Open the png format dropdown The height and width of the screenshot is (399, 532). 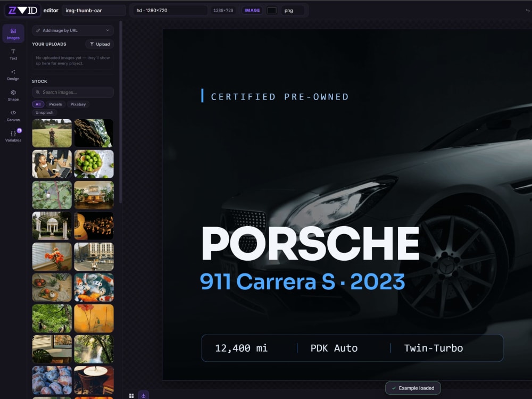click(x=293, y=11)
